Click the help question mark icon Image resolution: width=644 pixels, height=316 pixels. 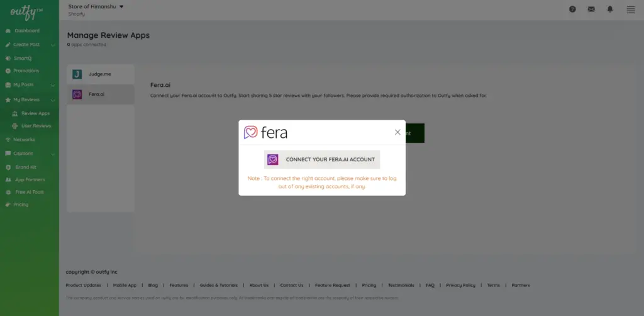(x=572, y=9)
